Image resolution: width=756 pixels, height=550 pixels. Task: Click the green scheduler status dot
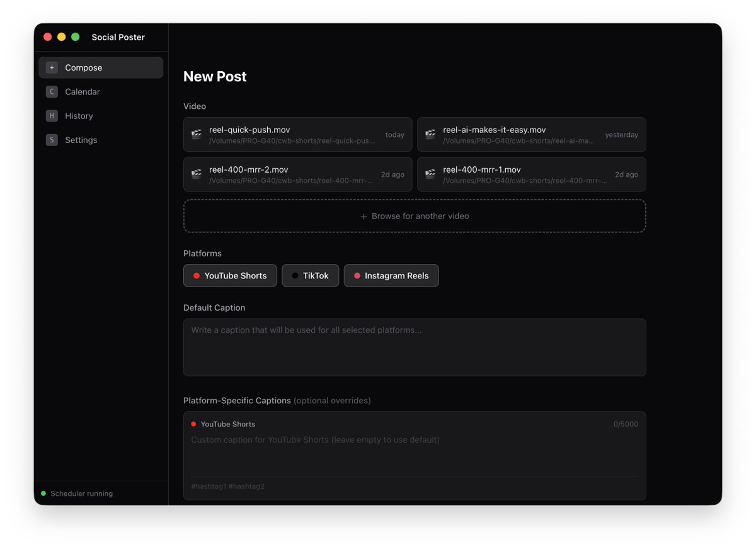tap(43, 493)
